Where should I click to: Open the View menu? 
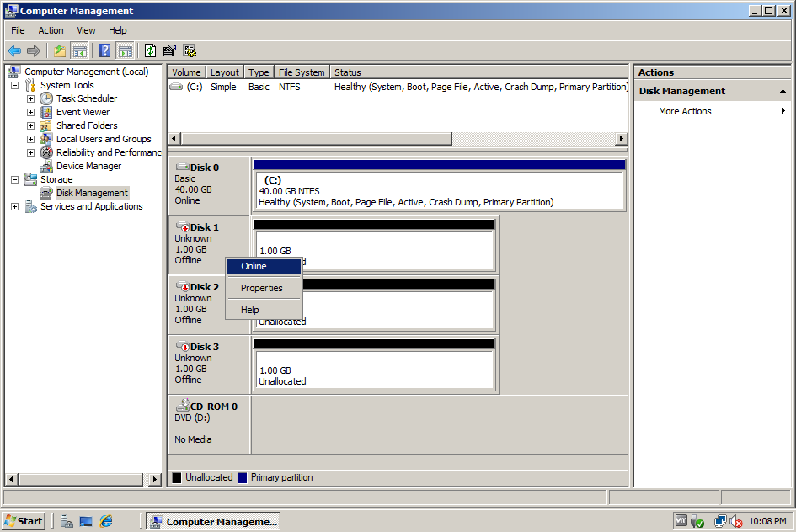86,30
